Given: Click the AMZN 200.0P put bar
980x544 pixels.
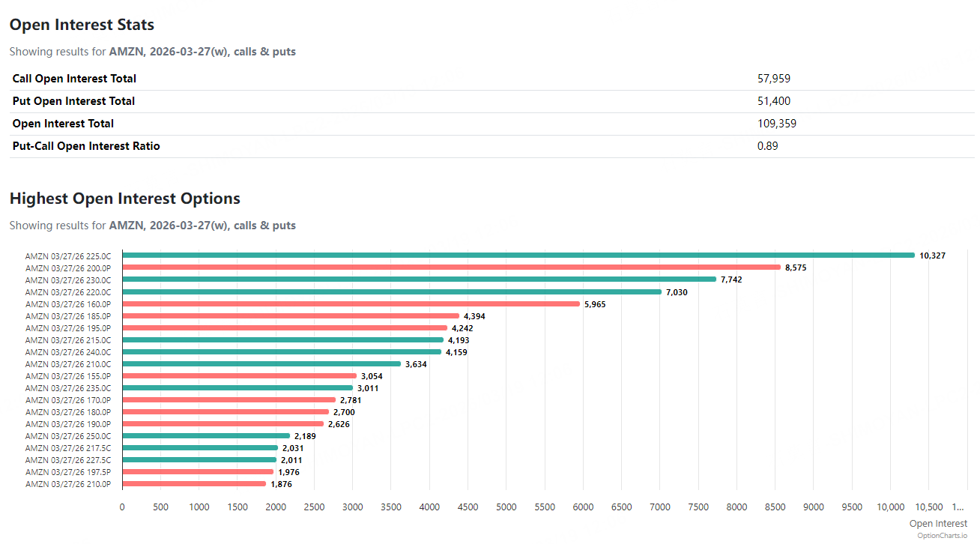Looking at the screenshot, I should [x=450, y=268].
